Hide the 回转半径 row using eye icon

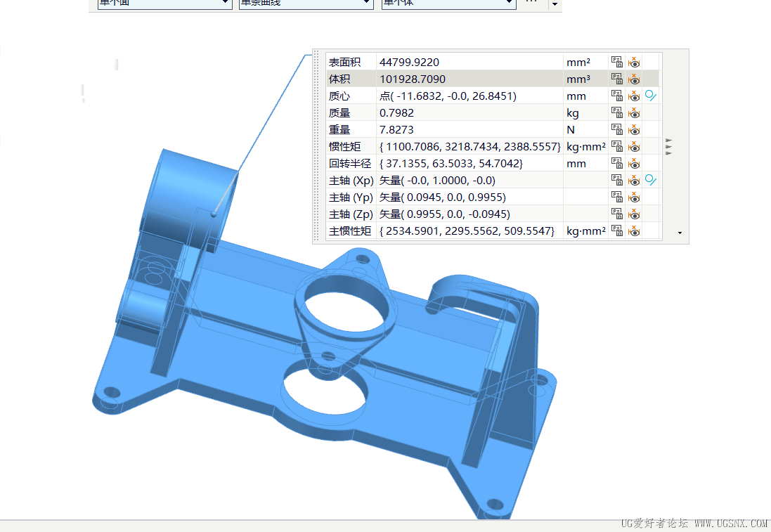coord(634,163)
